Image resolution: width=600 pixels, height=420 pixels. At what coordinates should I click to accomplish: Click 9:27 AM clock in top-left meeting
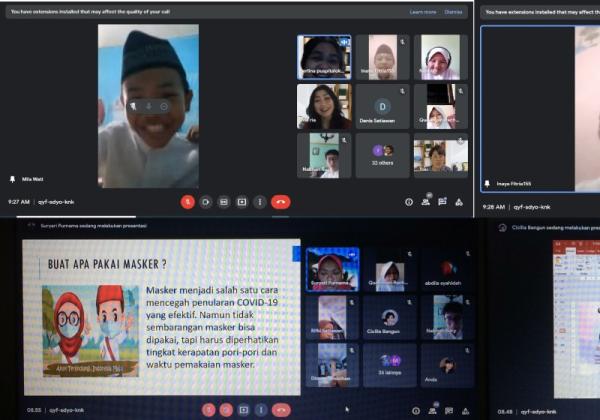[19, 202]
